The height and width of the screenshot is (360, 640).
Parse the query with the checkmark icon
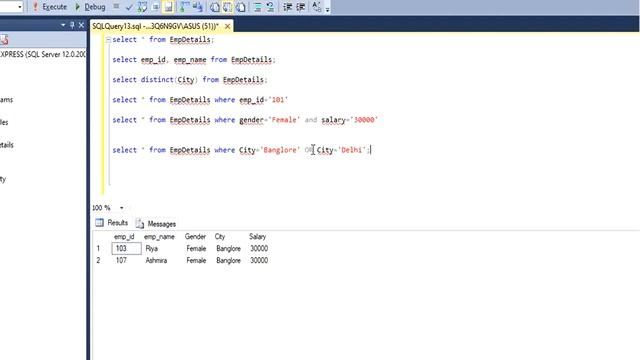[x=129, y=7]
